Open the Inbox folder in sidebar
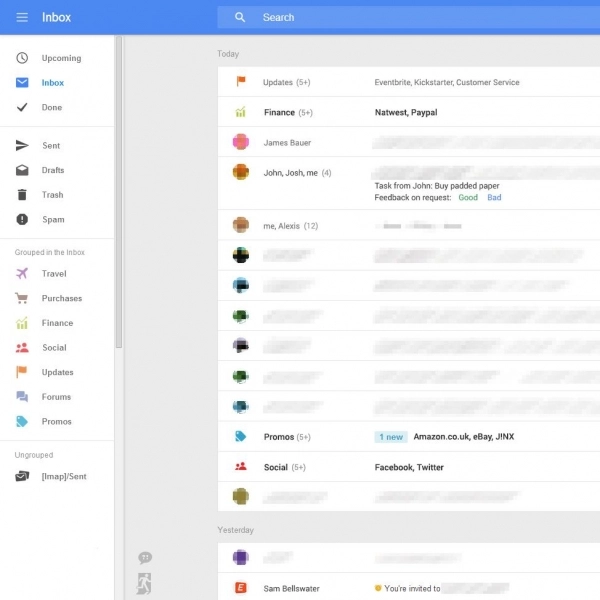 tap(52, 83)
